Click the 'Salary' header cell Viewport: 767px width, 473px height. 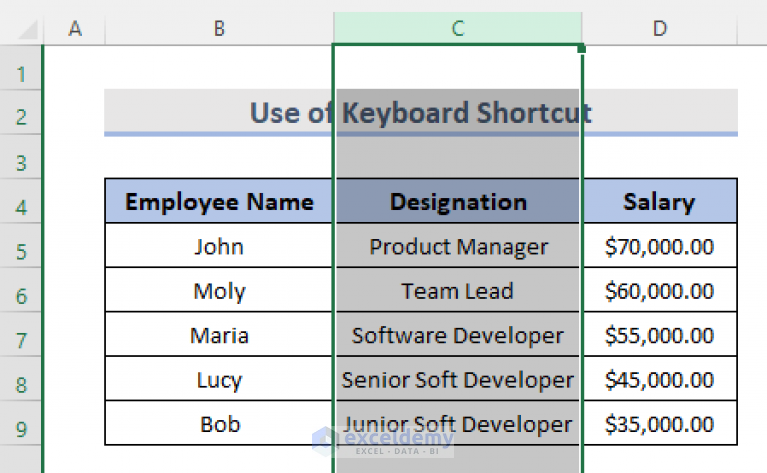(x=659, y=201)
